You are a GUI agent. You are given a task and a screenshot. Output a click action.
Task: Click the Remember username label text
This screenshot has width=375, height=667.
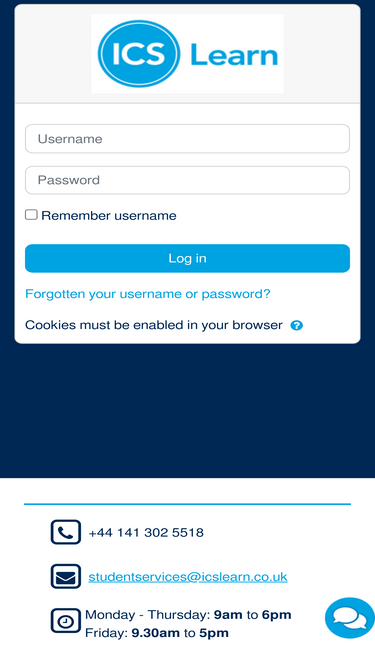[x=109, y=216]
